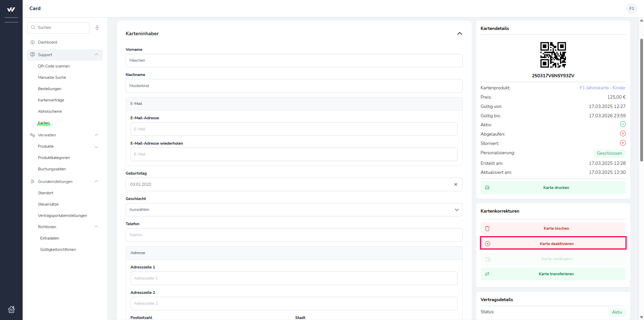
Task: Collapse the Karteninhaber section
Action: click(459, 34)
